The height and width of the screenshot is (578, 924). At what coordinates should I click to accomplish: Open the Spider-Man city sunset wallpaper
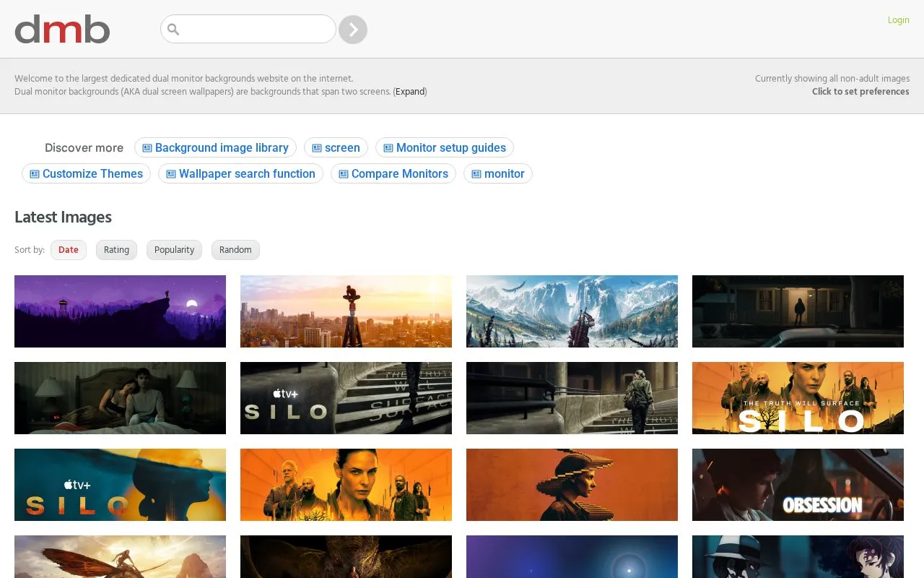coord(346,311)
